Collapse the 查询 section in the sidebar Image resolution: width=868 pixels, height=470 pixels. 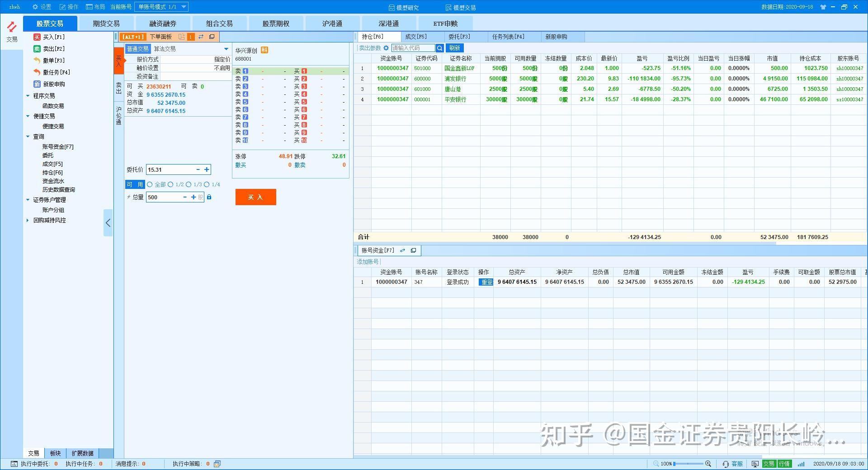click(28, 136)
